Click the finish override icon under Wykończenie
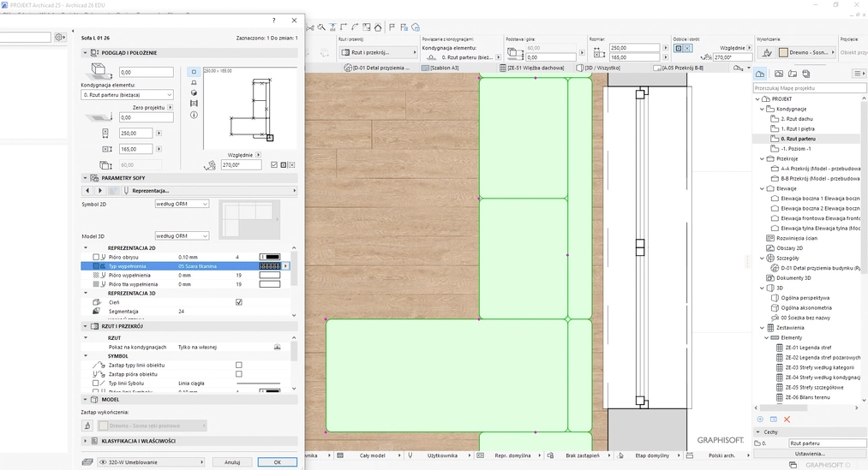The width and height of the screenshot is (868, 470). point(767,52)
